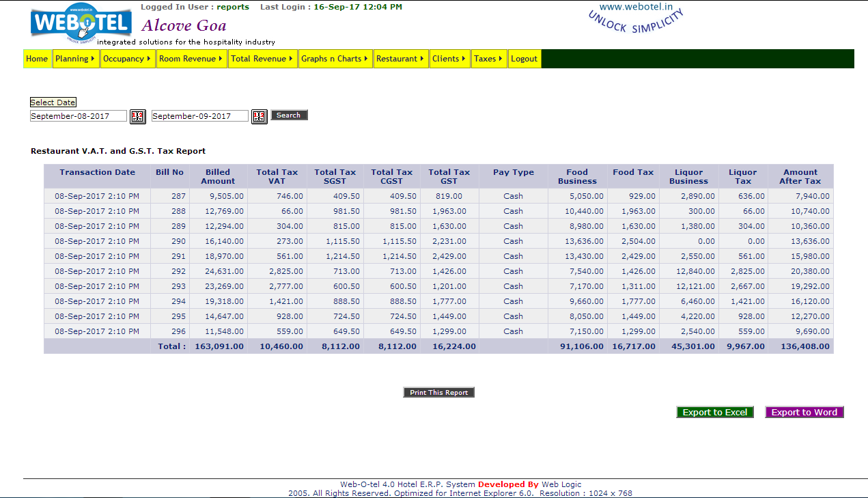
Task: Click the Print This Report button
Action: click(x=439, y=393)
